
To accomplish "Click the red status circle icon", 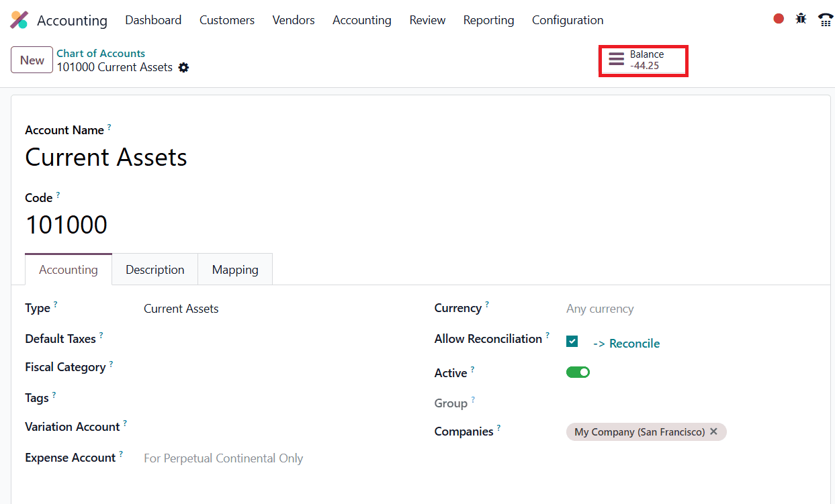I will [778, 19].
